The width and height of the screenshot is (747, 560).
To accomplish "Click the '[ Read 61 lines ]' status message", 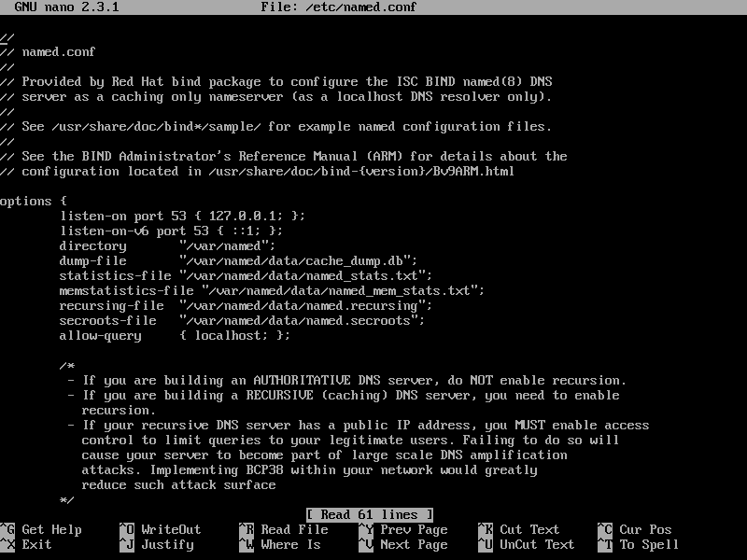I will [x=370, y=515].
